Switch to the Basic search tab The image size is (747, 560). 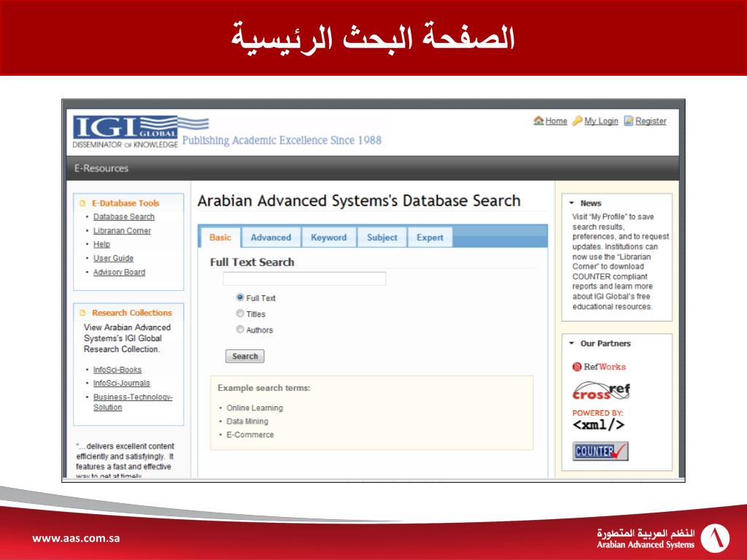(220, 238)
